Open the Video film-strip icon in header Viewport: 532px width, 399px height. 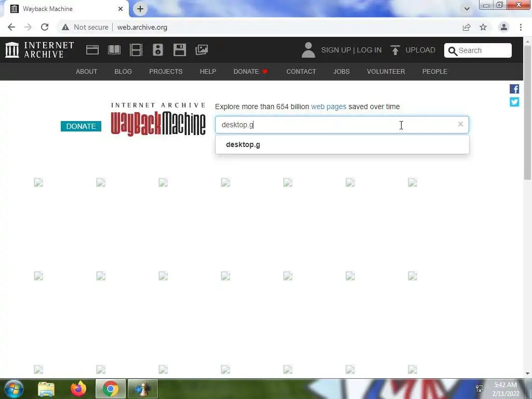click(136, 50)
